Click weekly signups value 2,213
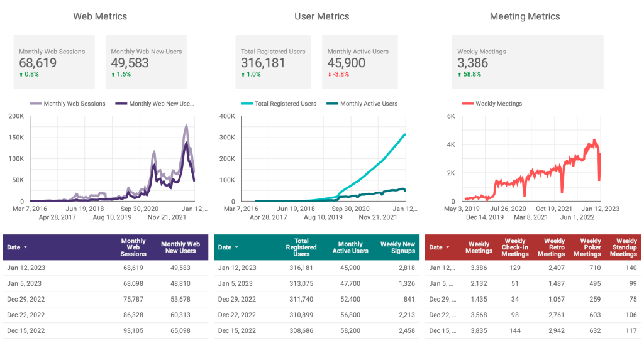The image size is (644, 348). 407,315
